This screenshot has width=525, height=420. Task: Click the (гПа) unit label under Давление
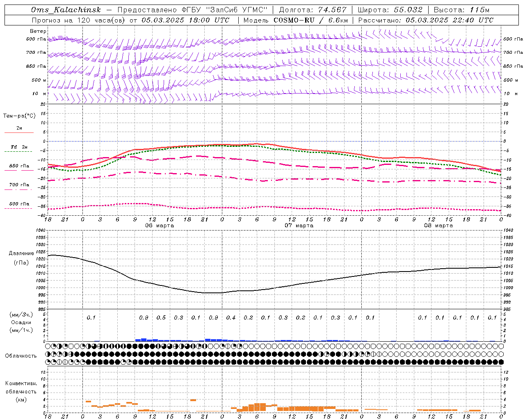tap(21, 263)
